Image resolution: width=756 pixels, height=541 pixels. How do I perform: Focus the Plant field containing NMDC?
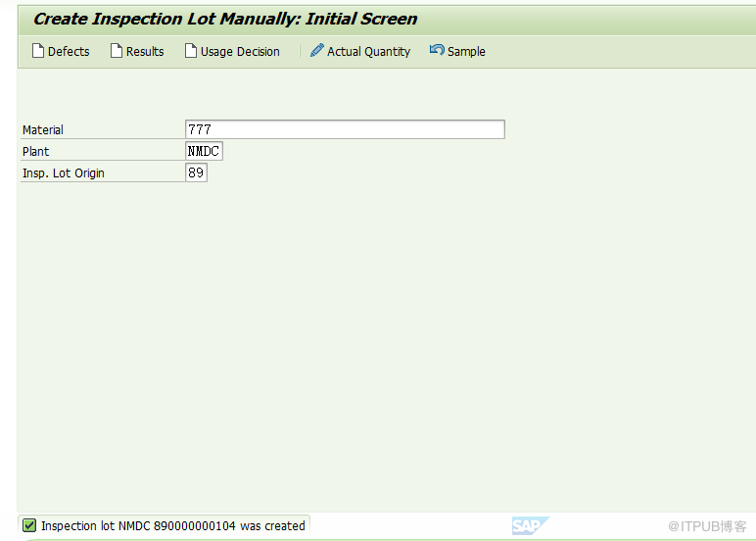coord(204,151)
